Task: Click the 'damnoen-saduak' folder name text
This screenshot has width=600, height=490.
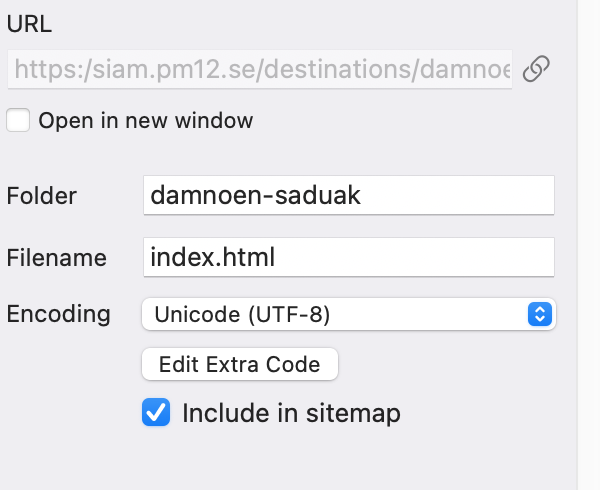Action: point(255,195)
